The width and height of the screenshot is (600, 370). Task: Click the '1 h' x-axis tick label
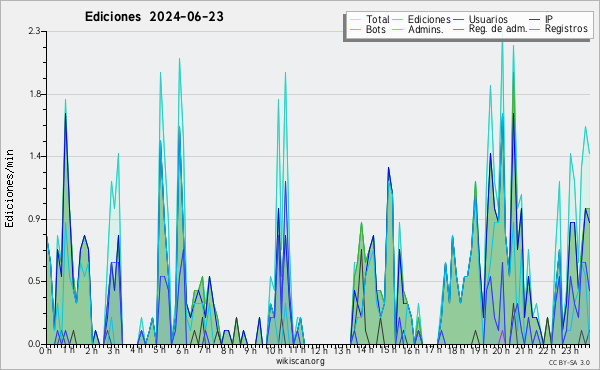(68, 350)
